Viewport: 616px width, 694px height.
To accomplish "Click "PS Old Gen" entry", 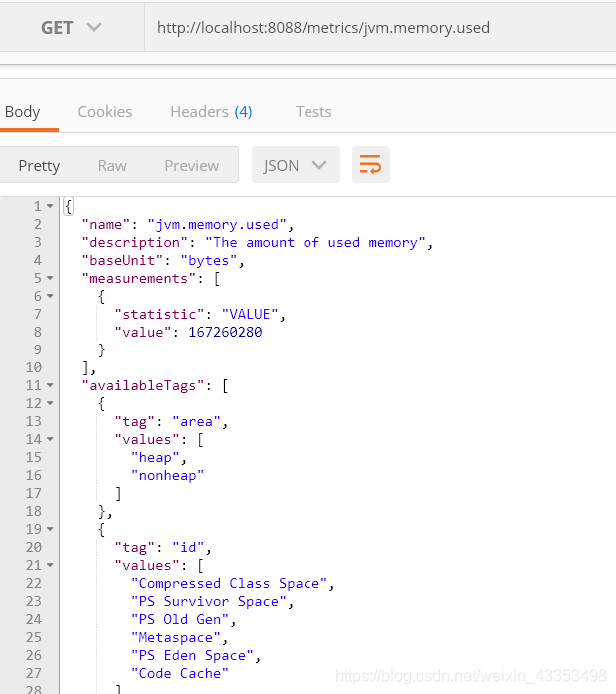I will point(180,620).
